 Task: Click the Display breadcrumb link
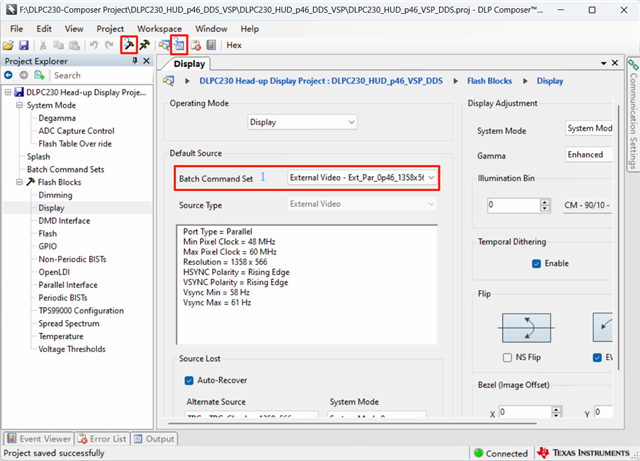click(550, 81)
